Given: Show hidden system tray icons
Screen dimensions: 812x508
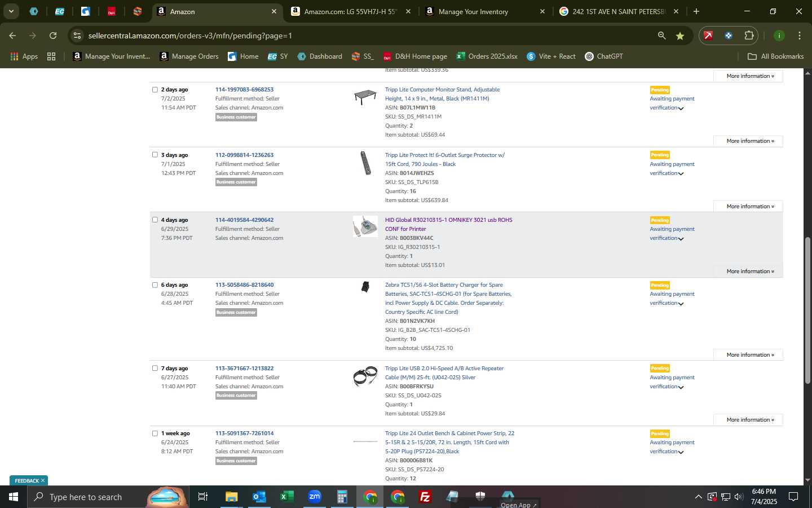Looking at the screenshot, I should coord(698,497).
